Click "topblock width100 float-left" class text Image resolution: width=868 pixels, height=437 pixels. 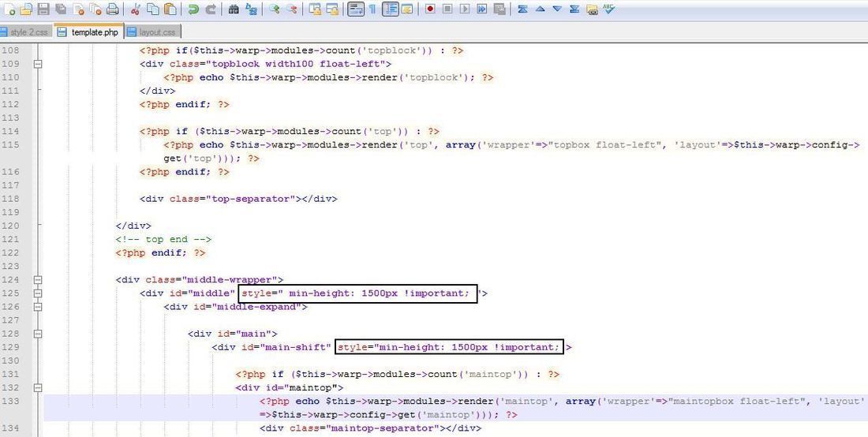(299, 64)
